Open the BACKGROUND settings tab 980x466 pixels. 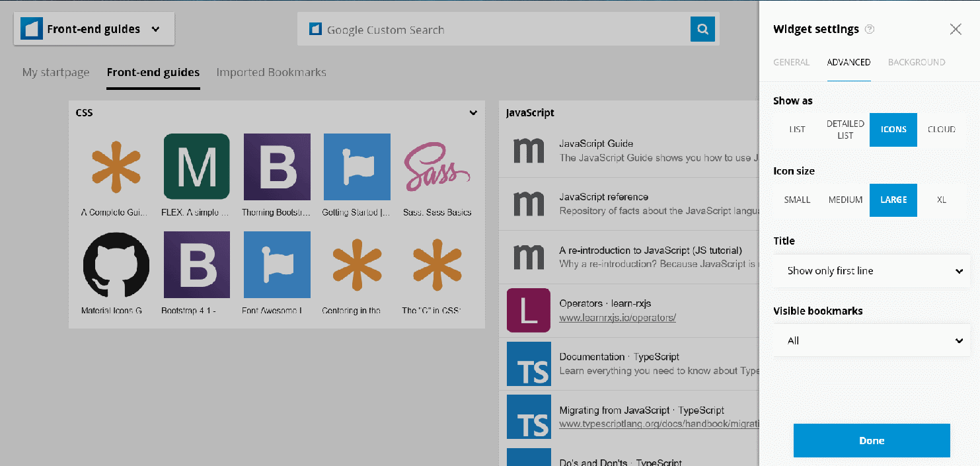[917, 62]
